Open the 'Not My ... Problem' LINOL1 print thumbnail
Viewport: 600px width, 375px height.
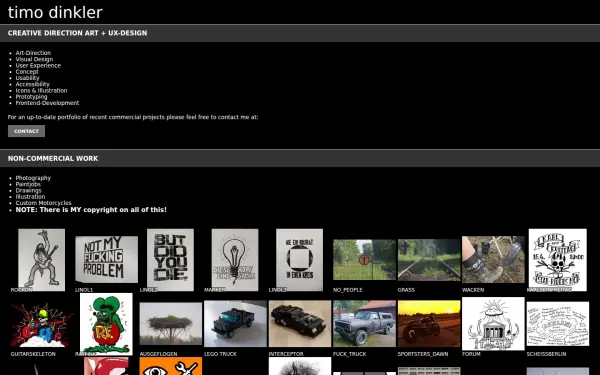tap(106, 259)
